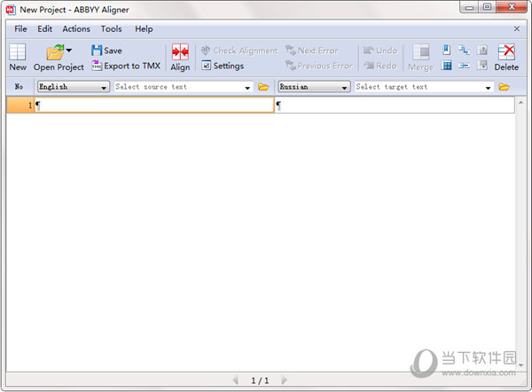Click the Open Project folder icon

(55, 52)
